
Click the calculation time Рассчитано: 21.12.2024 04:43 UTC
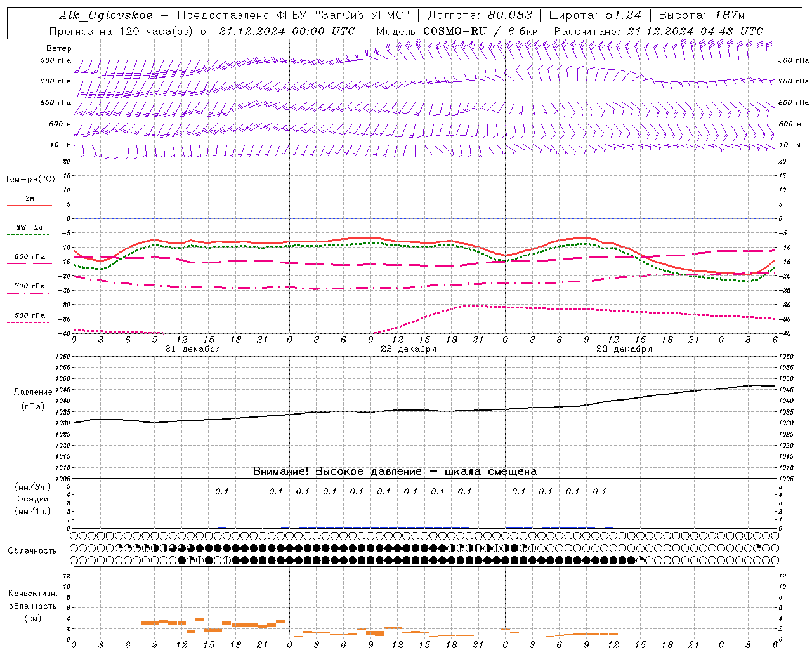pos(658,31)
